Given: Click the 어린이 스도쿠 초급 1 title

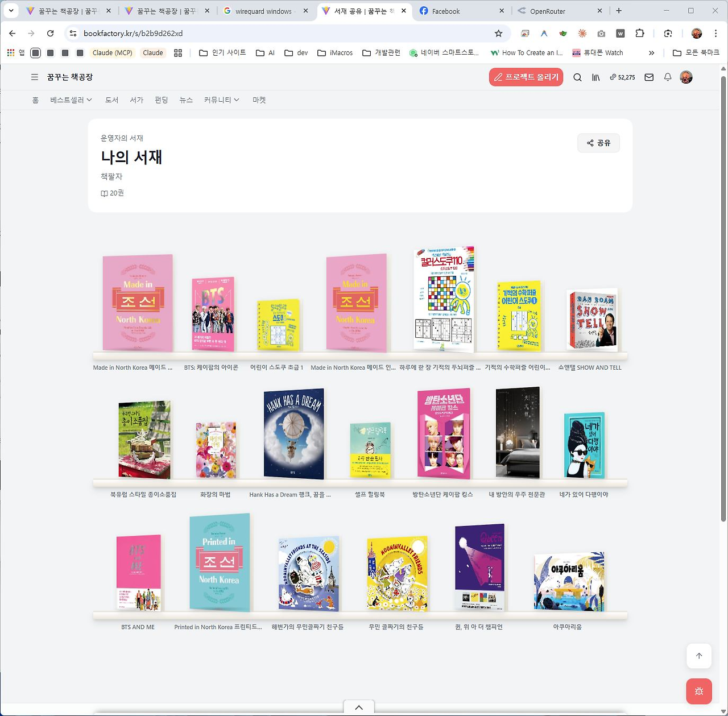Looking at the screenshot, I should tap(276, 368).
